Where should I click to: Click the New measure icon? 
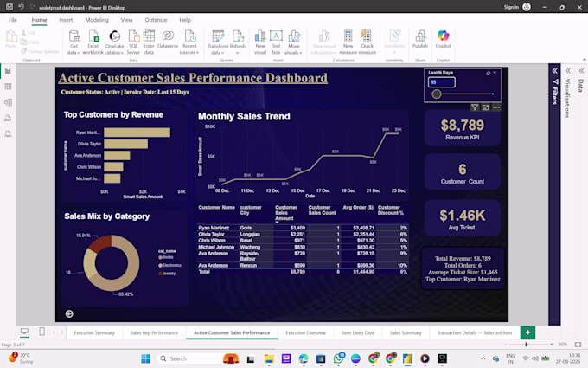click(348, 36)
